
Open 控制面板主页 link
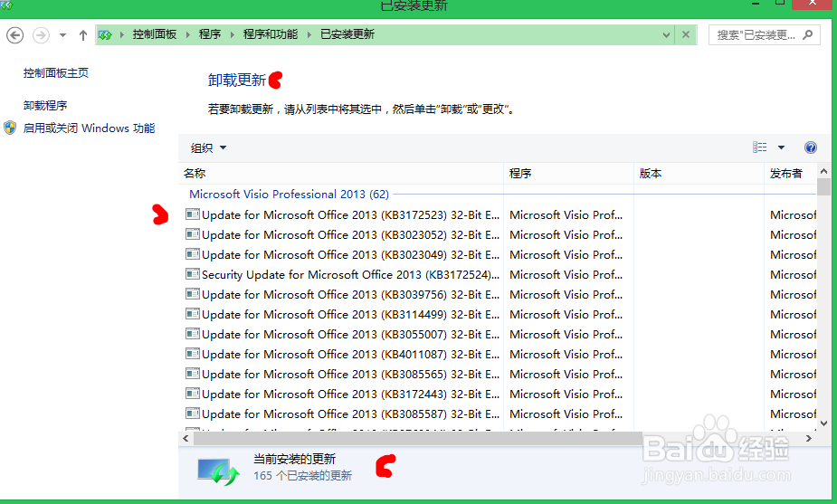pyautogui.click(x=56, y=72)
